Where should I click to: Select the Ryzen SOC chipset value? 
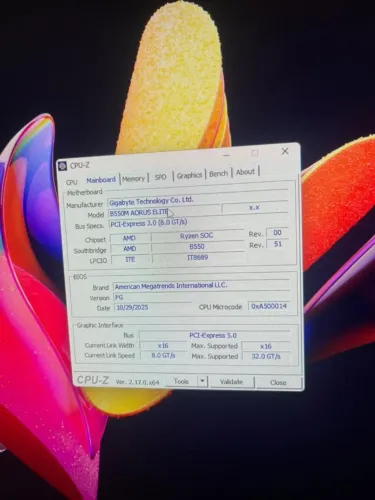(197, 236)
